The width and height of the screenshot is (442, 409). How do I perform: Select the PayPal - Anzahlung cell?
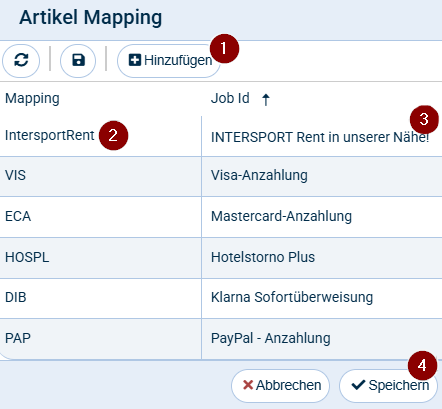tap(322, 339)
